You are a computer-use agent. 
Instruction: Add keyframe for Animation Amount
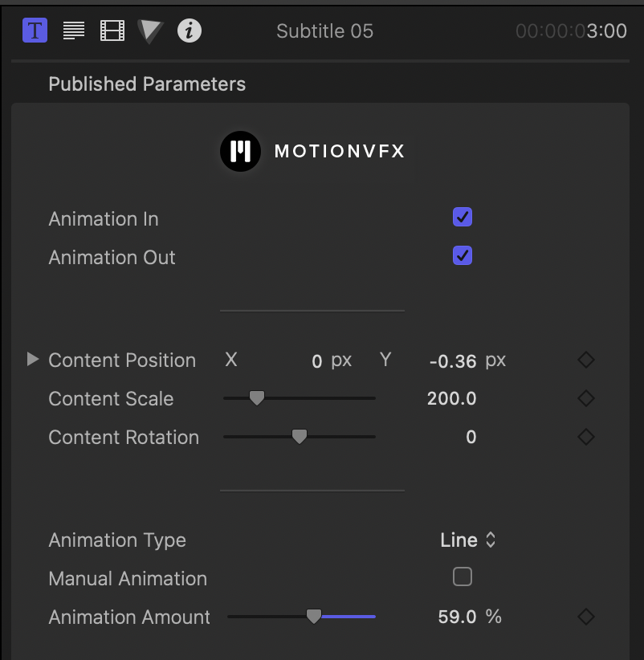coord(586,617)
